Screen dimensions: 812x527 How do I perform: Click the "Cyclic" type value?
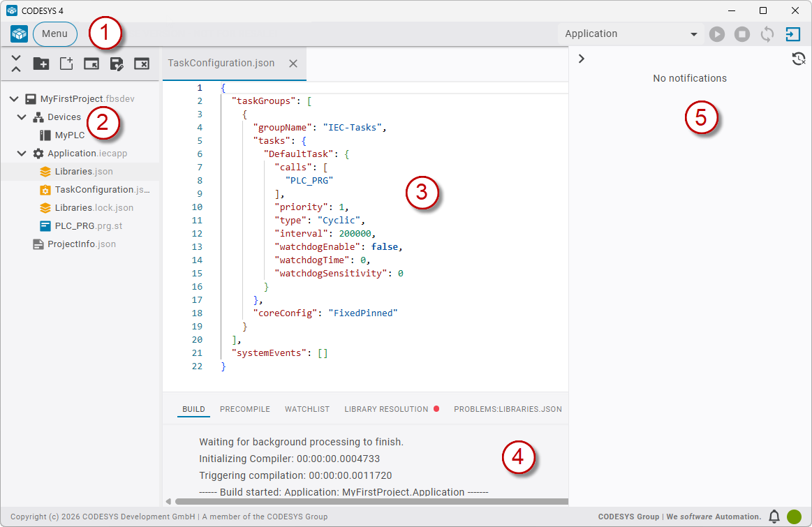pos(339,221)
